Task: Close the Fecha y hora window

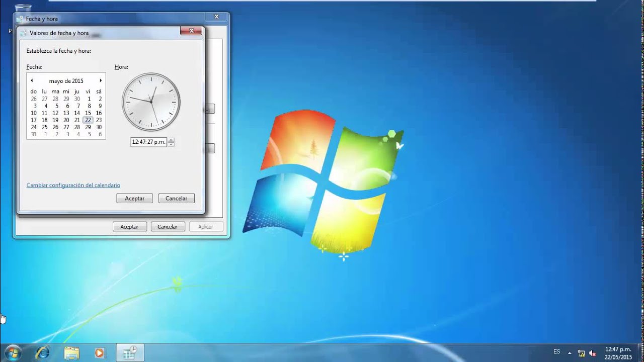Action: pyautogui.click(x=217, y=17)
